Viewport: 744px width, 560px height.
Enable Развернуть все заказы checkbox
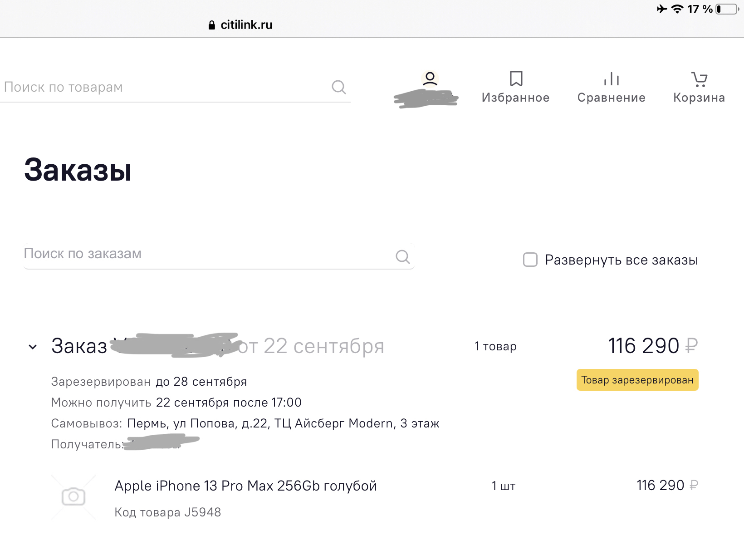click(530, 260)
